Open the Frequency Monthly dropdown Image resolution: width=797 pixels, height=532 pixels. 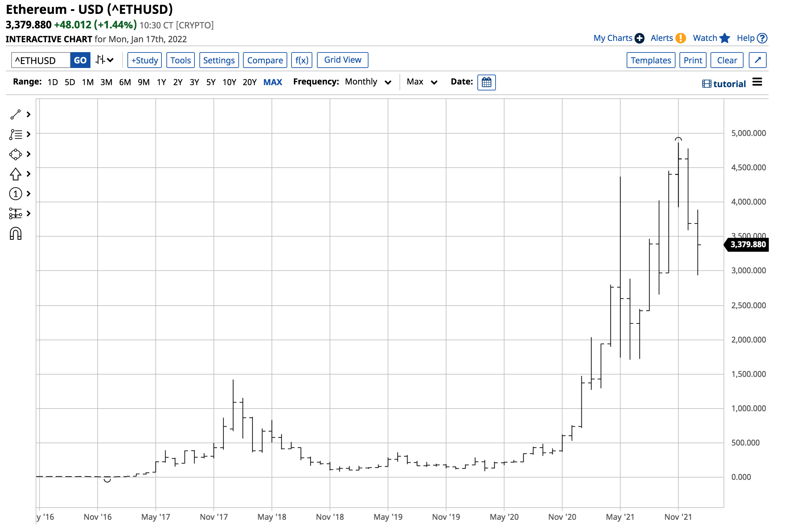click(x=368, y=82)
